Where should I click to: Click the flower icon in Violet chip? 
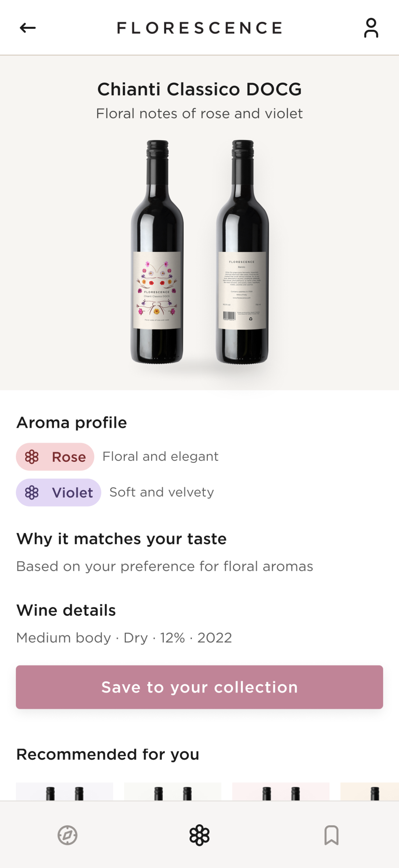(x=32, y=492)
